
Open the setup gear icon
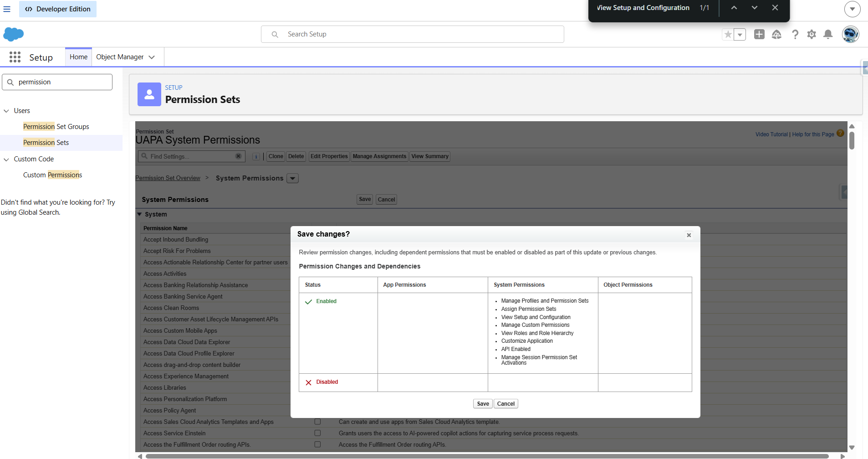(812, 34)
